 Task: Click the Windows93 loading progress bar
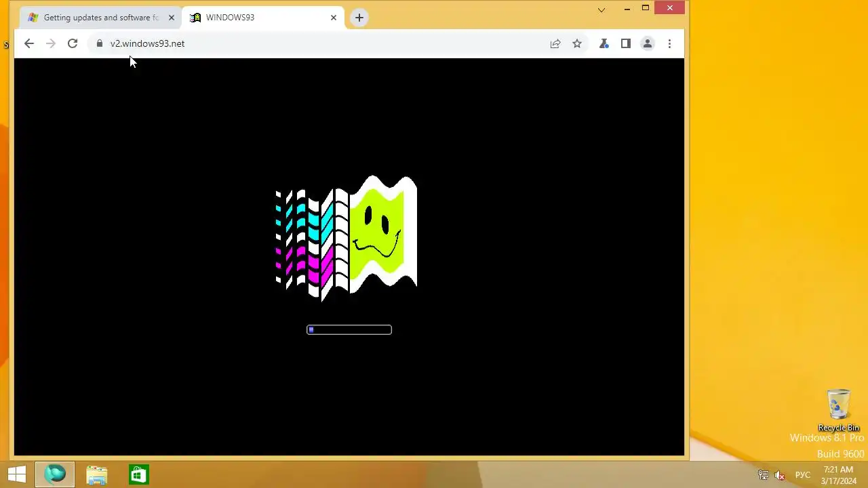tap(349, 330)
